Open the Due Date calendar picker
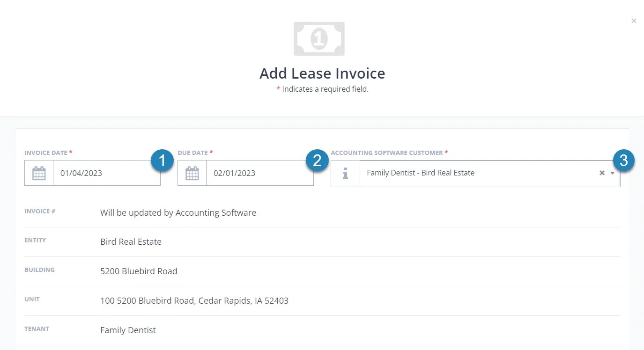The height and width of the screenshot is (350, 644). tap(192, 173)
